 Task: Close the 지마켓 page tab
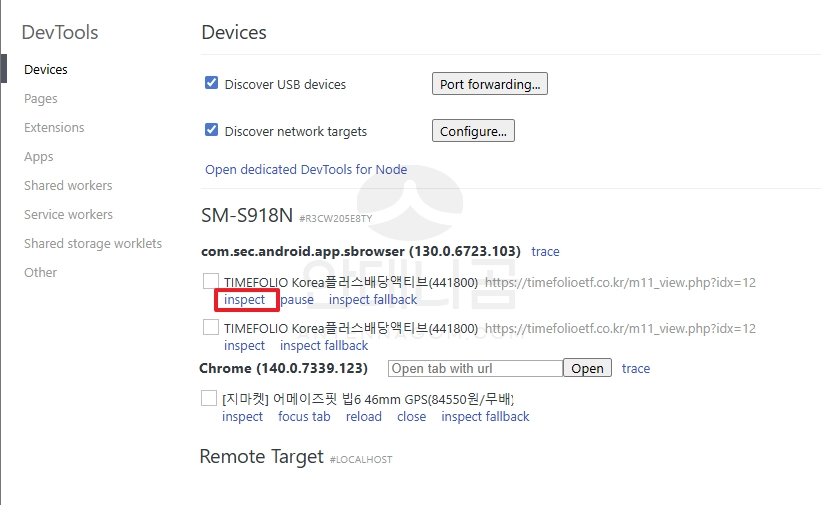point(412,416)
